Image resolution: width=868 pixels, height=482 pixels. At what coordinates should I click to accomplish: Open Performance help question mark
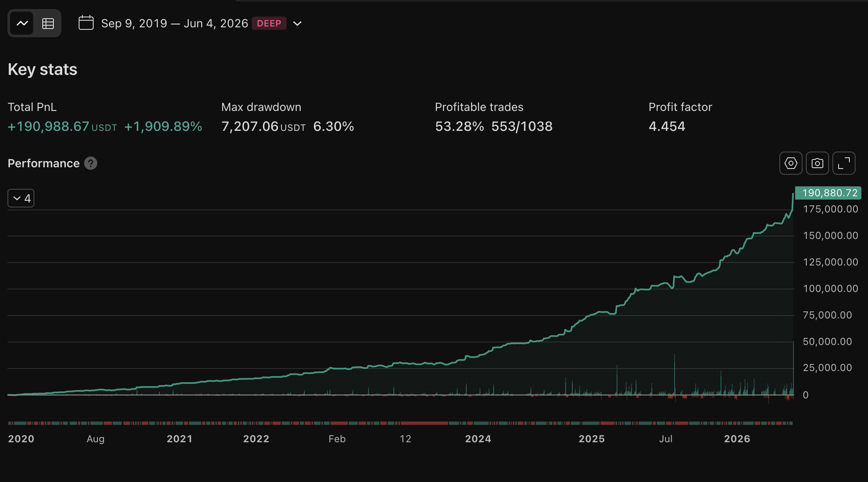[91, 163]
